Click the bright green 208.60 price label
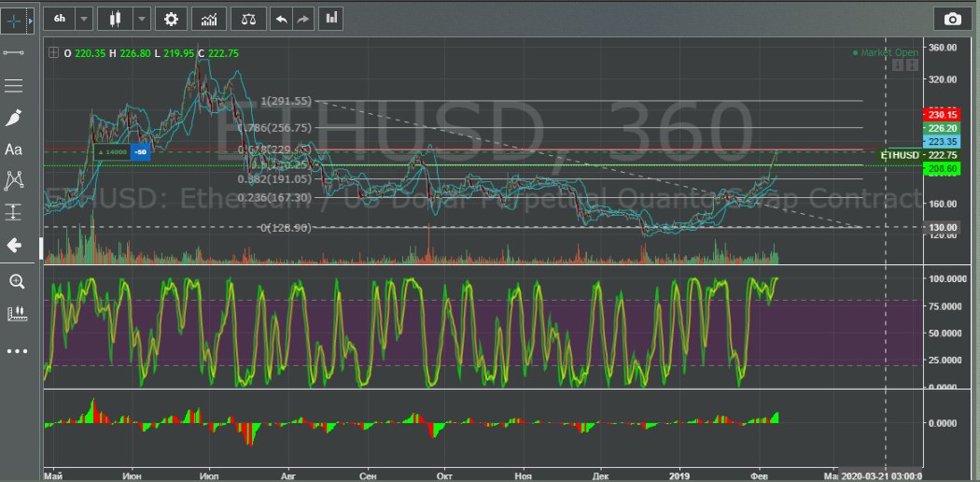Viewport: 980px width, 482px height. 940,169
